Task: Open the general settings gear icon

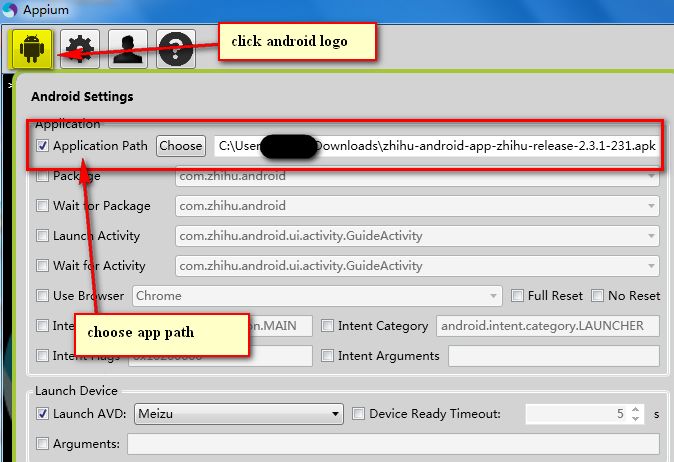Action: [80, 48]
